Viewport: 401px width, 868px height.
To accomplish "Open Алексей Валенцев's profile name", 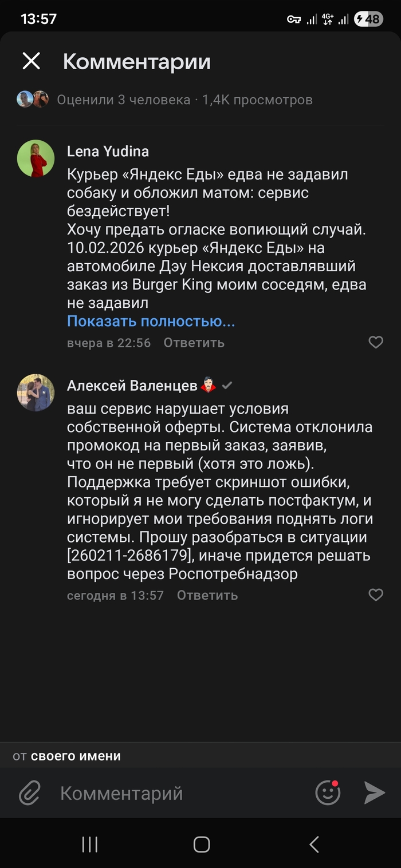I will (x=132, y=386).
